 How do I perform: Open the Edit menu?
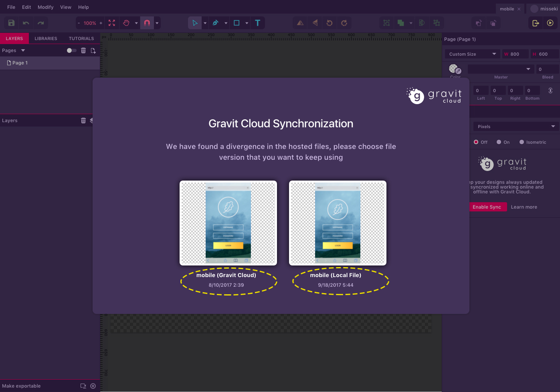pyautogui.click(x=26, y=7)
